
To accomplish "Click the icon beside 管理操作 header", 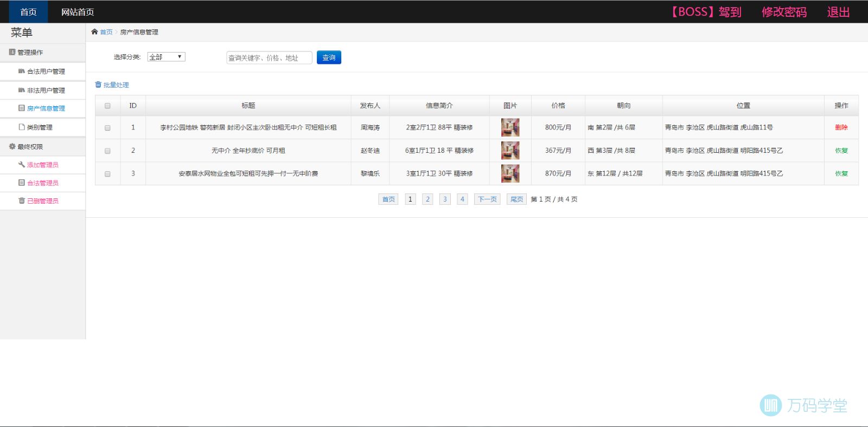I will pyautogui.click(x=12, y=52).
